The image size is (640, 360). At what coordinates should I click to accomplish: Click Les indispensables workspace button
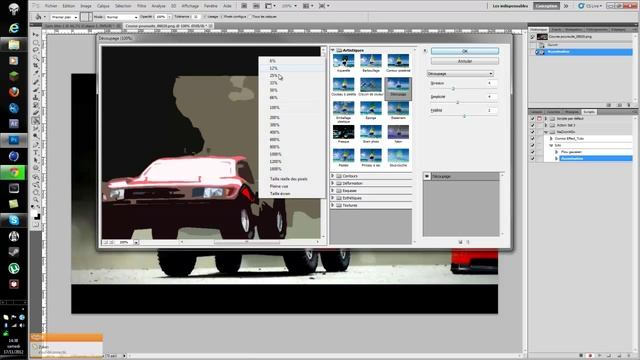510,6
